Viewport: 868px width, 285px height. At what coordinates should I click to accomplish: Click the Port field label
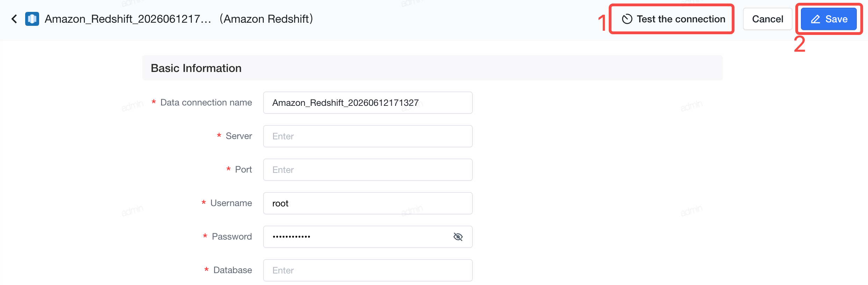[x=243, y=169]
